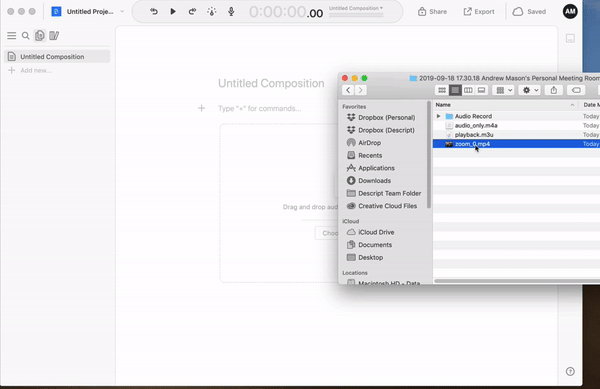
Task: Switch Finder to column view
Action: [468, 90]
